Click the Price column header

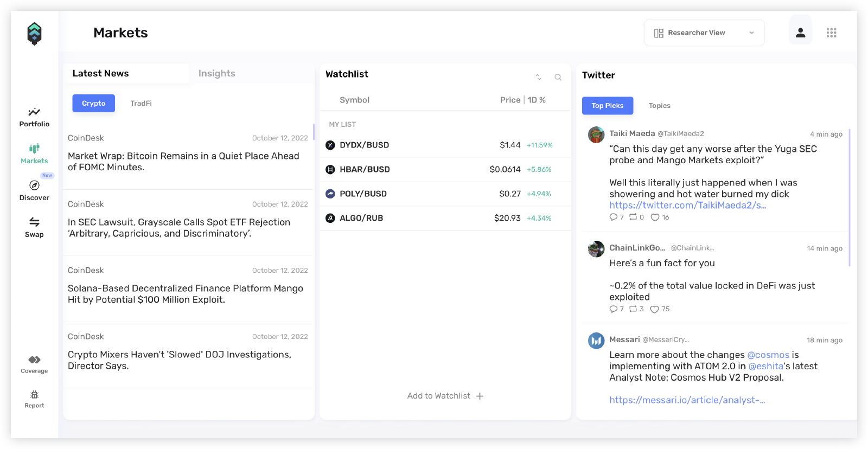click(510, 100)
